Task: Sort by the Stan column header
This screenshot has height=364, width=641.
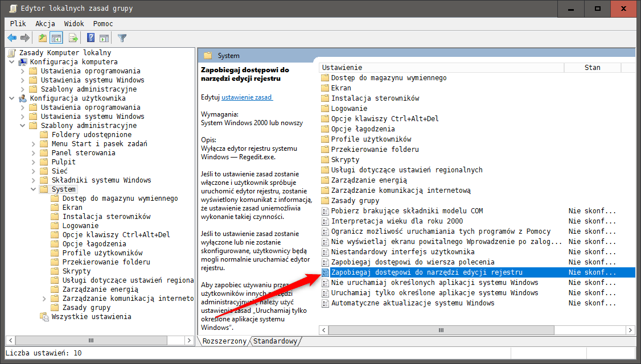Action: (593, 68)
